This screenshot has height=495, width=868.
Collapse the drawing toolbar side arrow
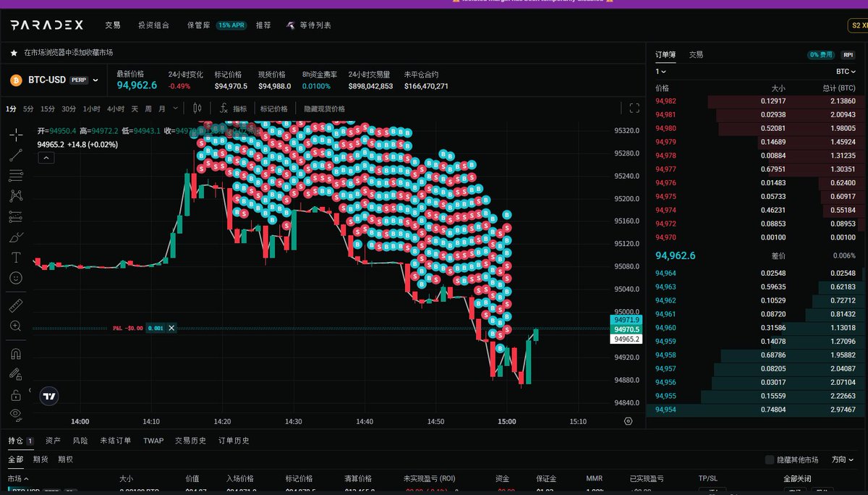pos(30,390)
